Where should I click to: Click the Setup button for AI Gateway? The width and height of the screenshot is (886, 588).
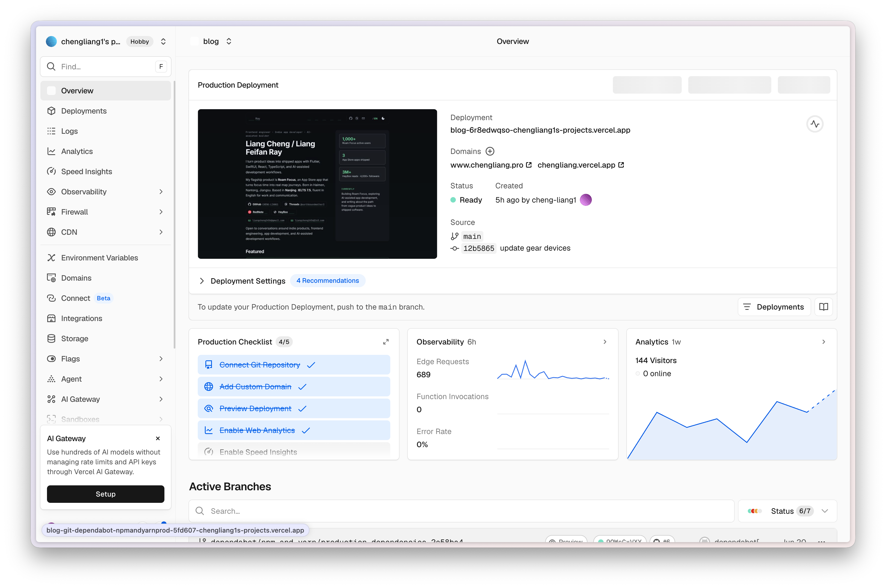[105, 494]
